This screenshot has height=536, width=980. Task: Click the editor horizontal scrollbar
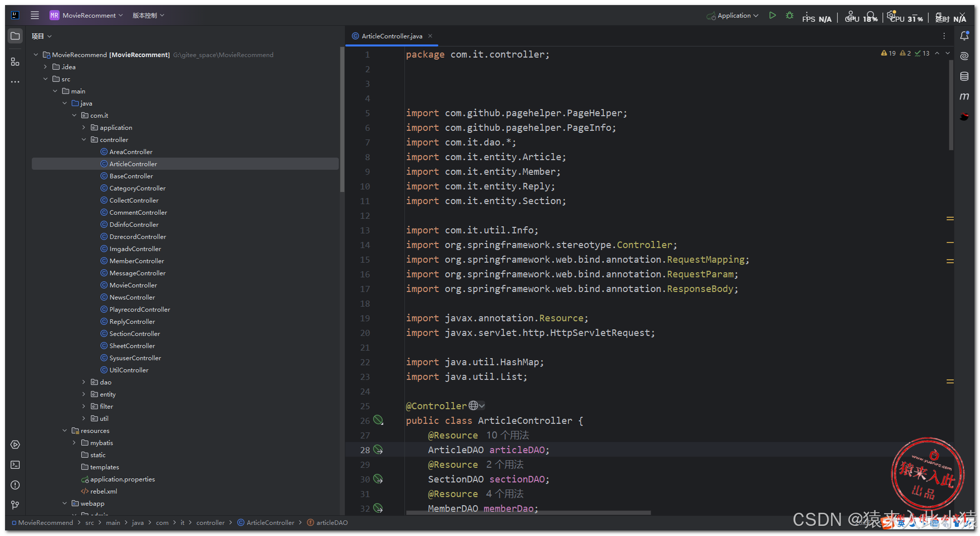tap(528, 513)
